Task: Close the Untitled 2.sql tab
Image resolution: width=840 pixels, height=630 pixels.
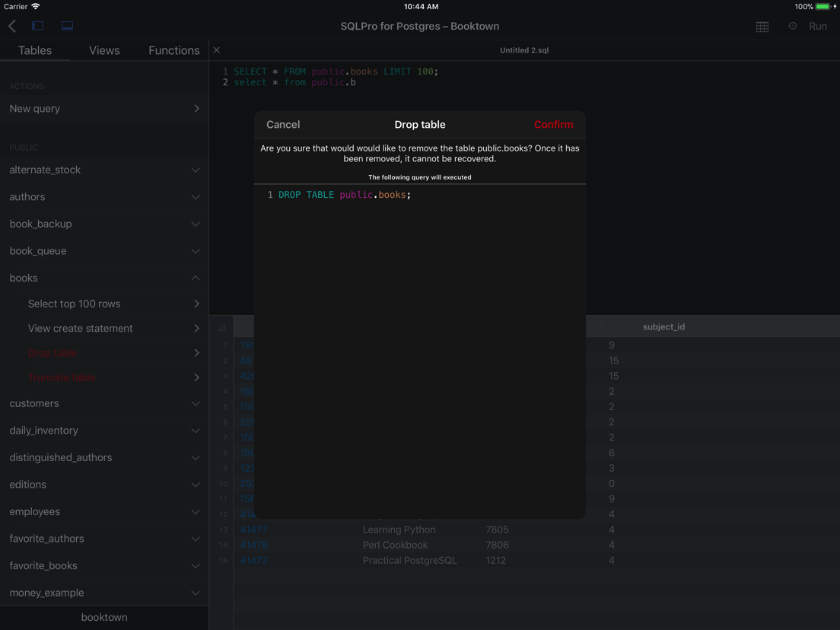Action: click(216, 49)
